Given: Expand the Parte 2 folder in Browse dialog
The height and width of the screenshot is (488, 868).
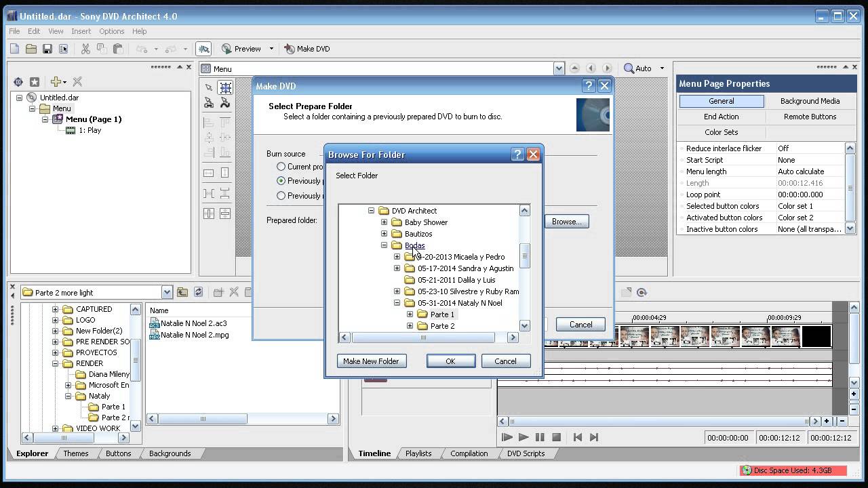Looking at the screenshot, I should 410,326.
